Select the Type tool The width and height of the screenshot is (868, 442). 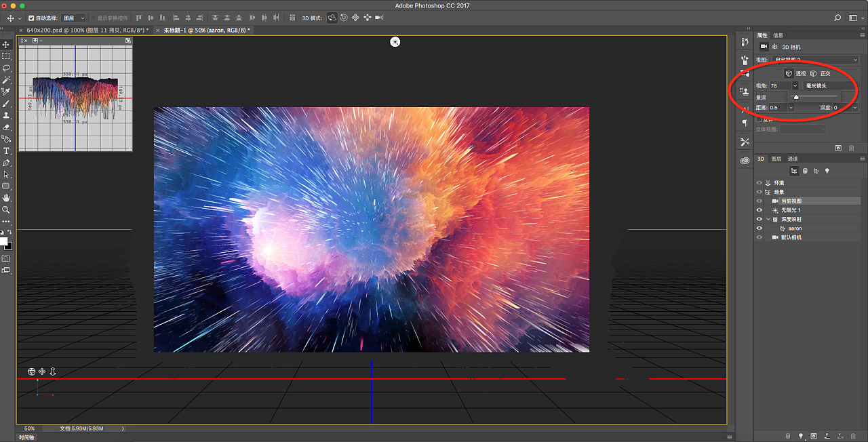coord(6,150)
